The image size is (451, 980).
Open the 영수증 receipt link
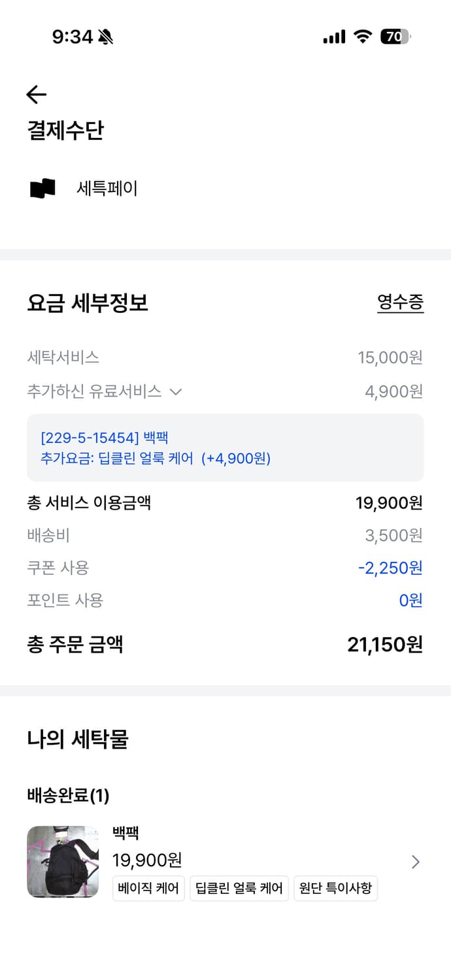click(401, 303)
